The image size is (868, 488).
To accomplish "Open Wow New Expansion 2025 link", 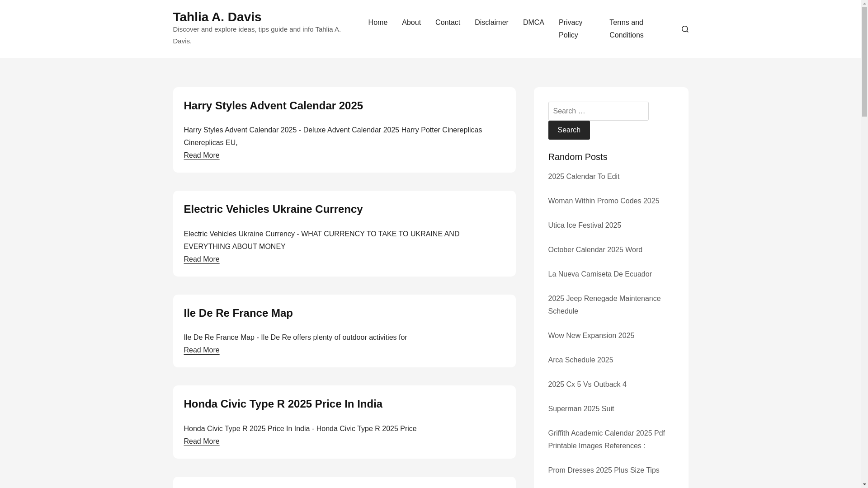I will coord(591,336).
